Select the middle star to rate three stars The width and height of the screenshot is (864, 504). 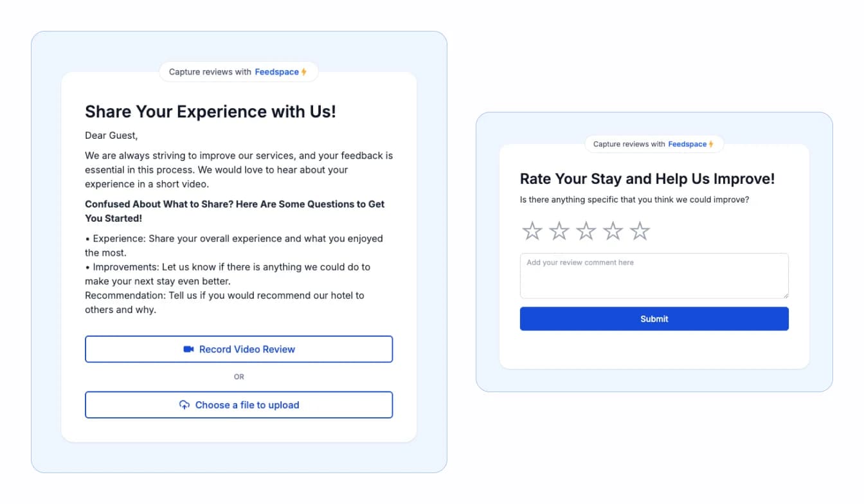coord(586,230)
